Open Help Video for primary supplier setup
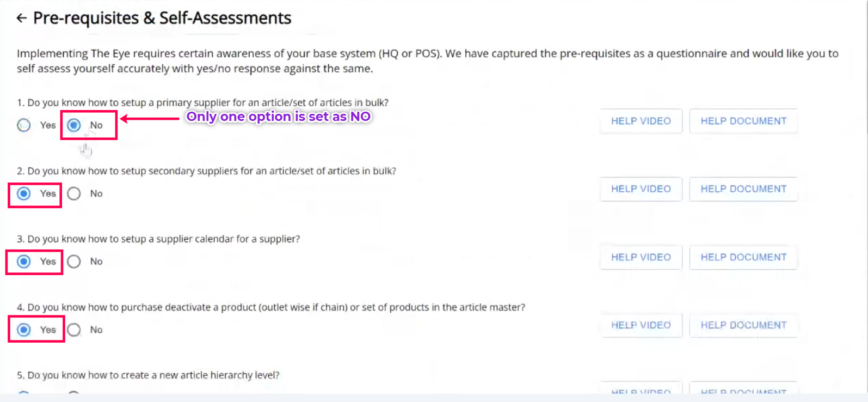 (x=641, y=121)
